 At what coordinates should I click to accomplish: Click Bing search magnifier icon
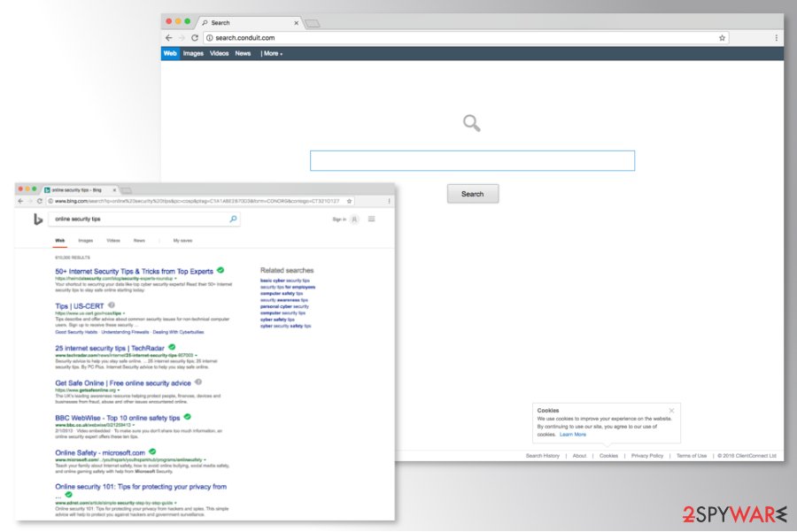coord(233,219)
